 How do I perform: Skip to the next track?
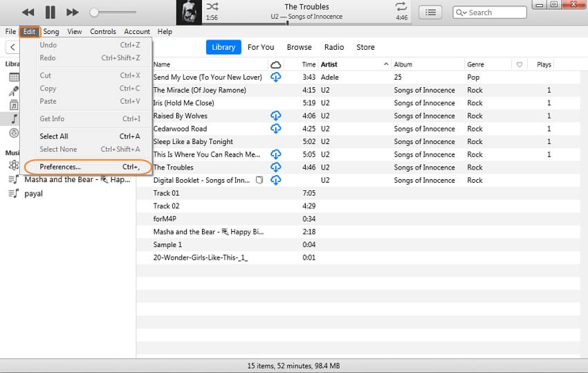point(73,12)
